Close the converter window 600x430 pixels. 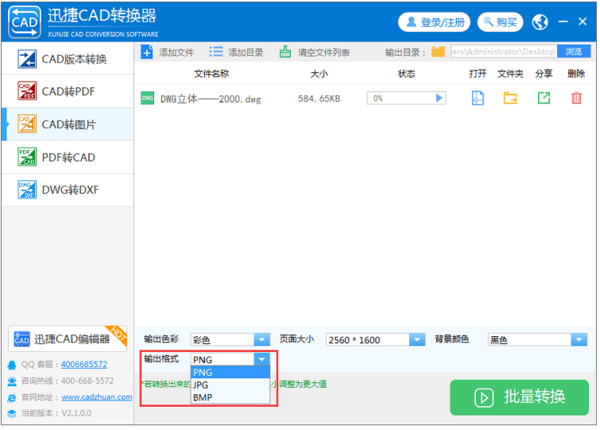[x=582, y=22]
